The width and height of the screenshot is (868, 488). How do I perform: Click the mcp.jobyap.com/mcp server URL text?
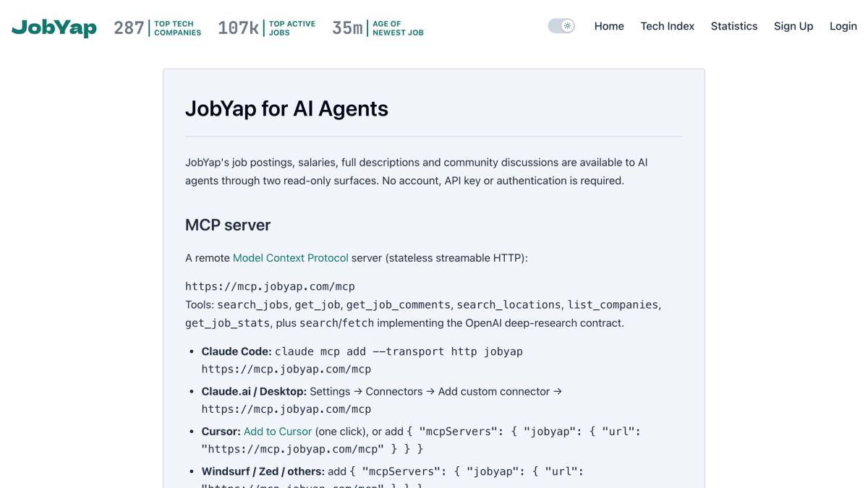click(270, 286)
